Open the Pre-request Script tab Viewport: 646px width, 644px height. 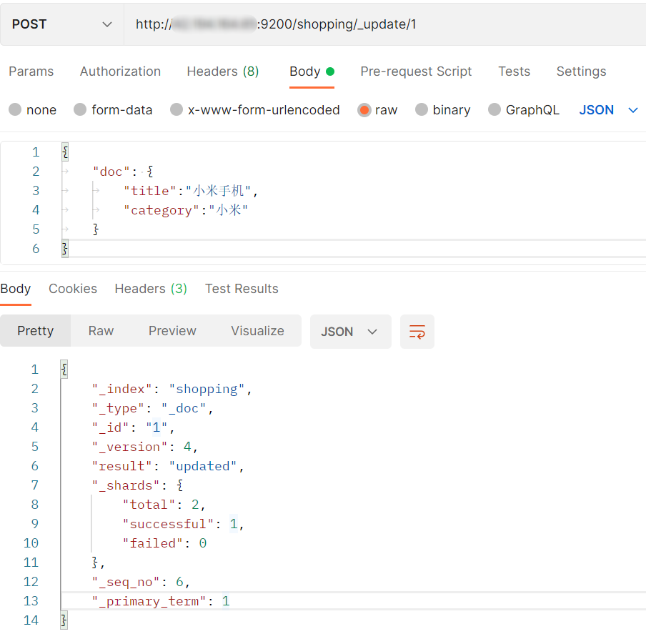416,71
